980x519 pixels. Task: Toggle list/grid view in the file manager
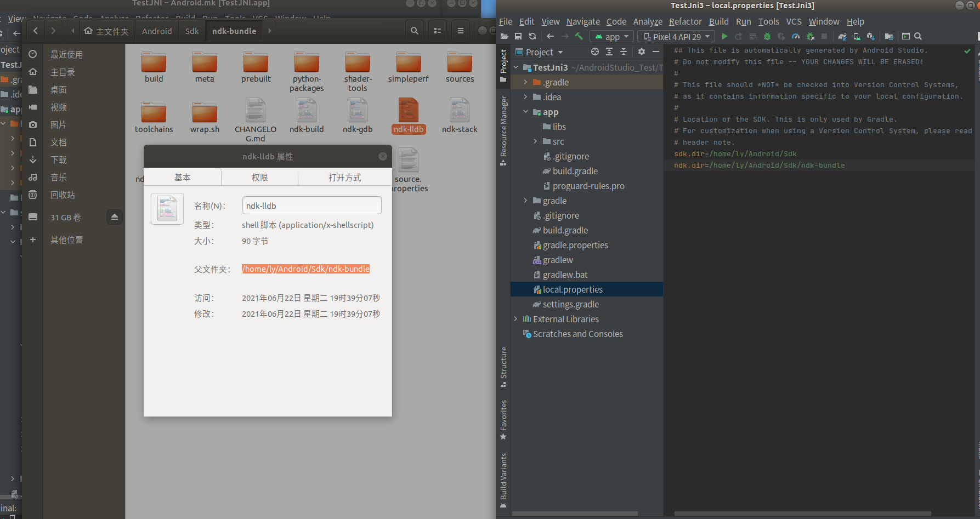(x=438, y=31)
